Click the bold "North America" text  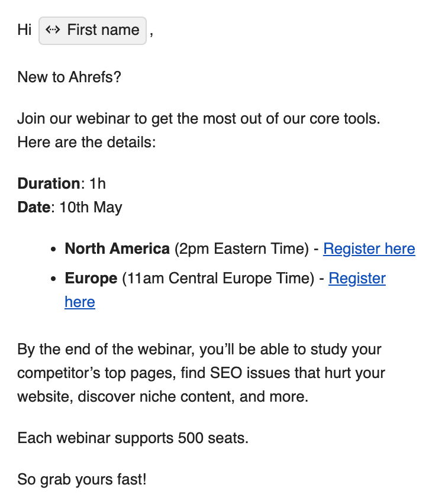[117, 249]
